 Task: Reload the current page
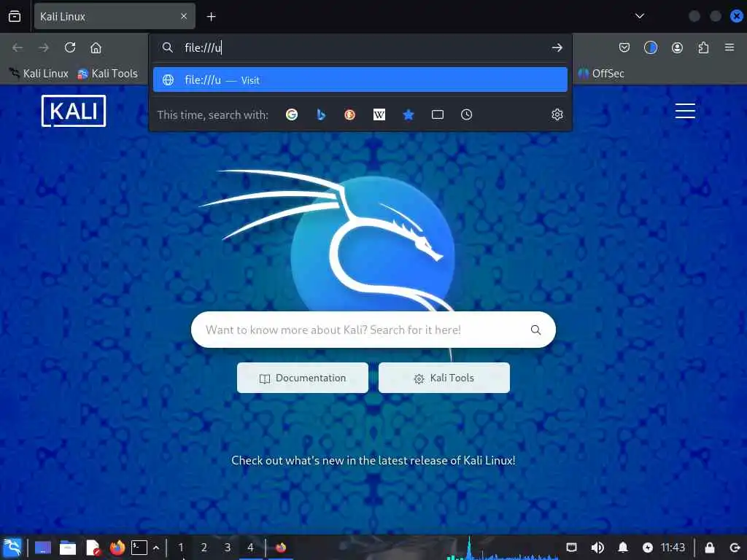point(70,47)
